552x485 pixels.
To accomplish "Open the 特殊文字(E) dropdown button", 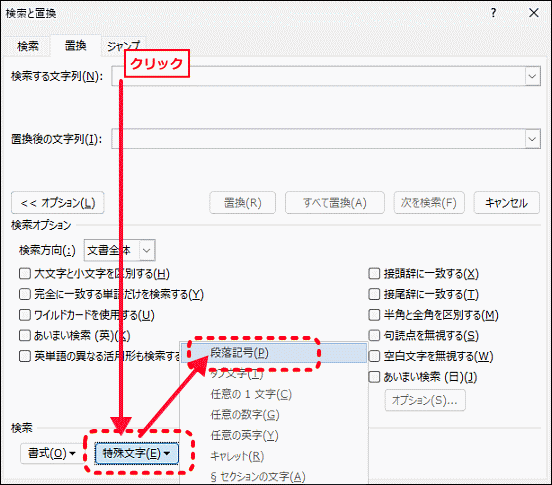I will pyautogui.click(x=137, y=453).
